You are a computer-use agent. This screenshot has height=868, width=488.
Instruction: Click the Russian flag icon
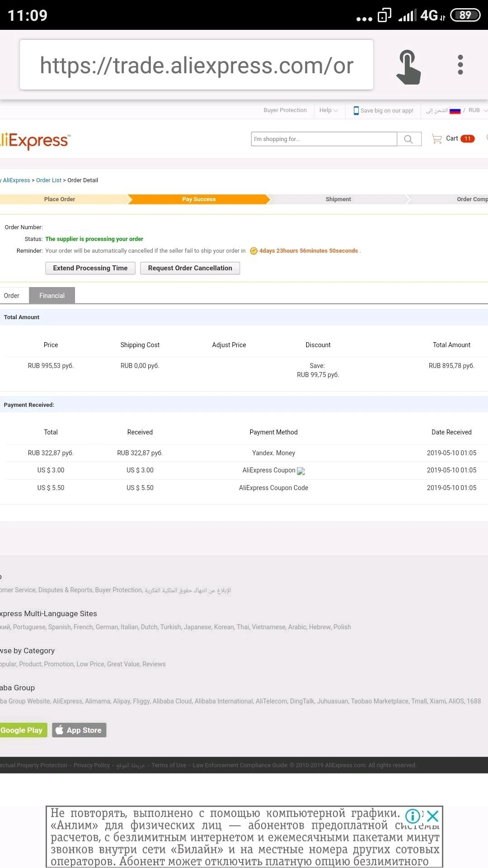coord(455,110)
